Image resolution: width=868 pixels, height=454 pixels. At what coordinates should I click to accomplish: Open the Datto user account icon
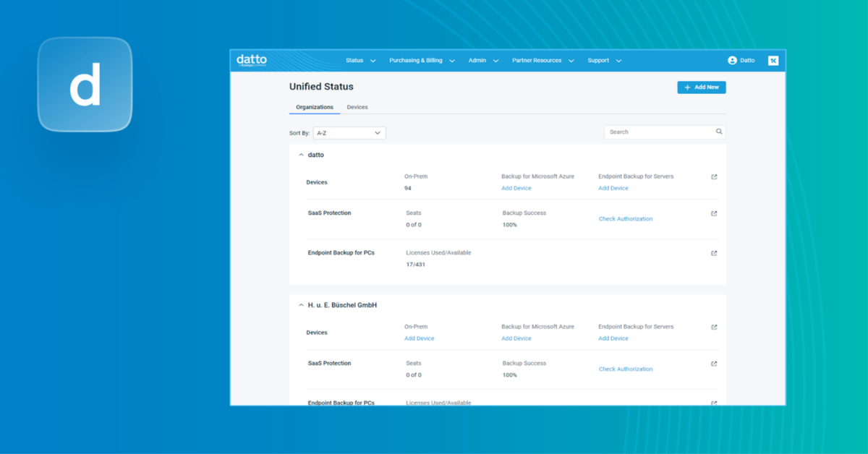point(732,61)
